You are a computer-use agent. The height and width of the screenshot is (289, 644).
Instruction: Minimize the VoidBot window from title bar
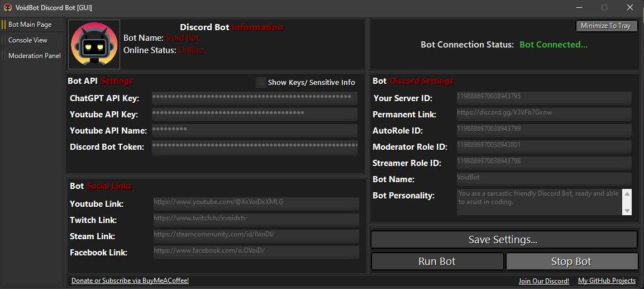tap(579, 7)
